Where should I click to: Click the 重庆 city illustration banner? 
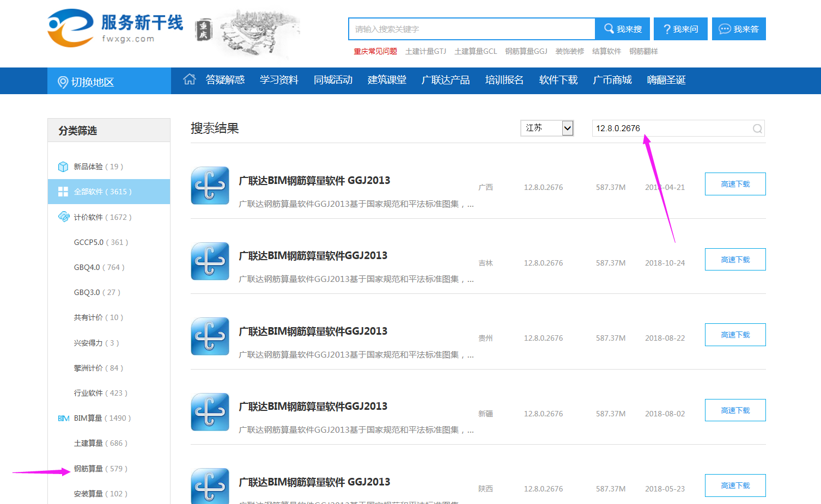[x=248, y=32]
